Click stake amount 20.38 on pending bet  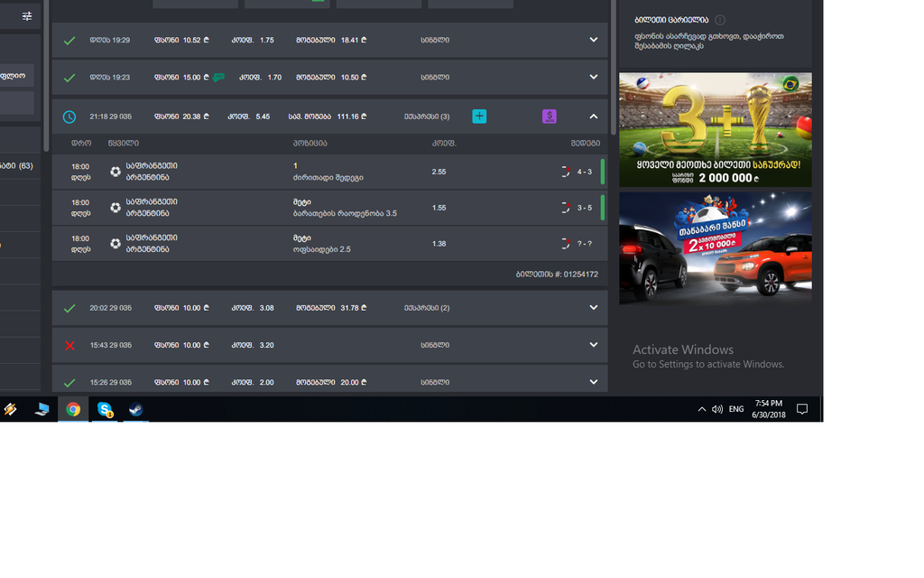[196, 117]
